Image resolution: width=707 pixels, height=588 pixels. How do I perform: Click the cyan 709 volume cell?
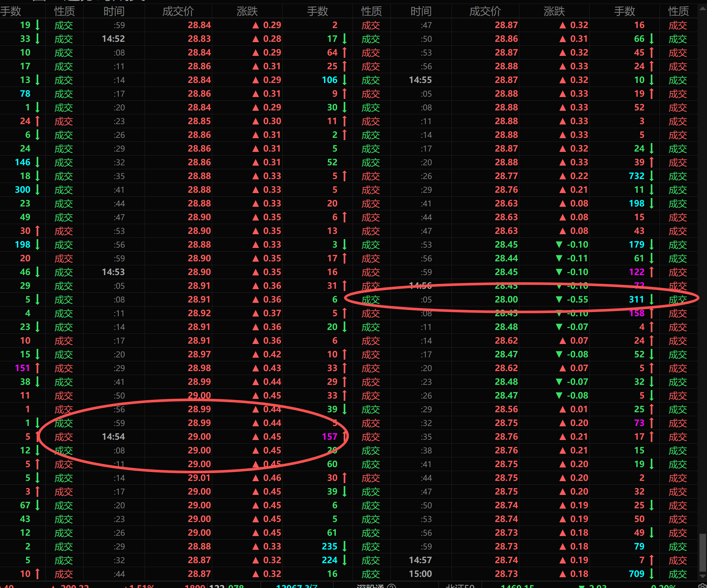636,574
